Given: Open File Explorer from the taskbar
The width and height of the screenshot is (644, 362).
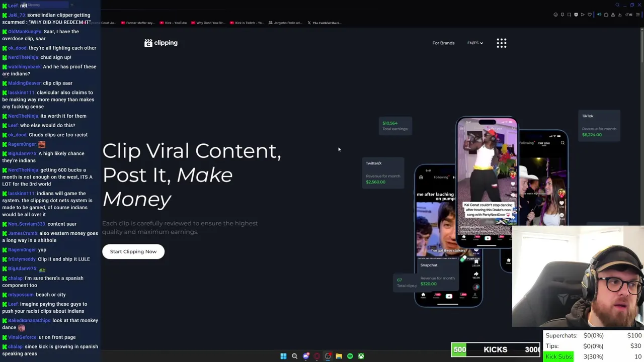Looking at the screenshot, I should tap(339, 356).
